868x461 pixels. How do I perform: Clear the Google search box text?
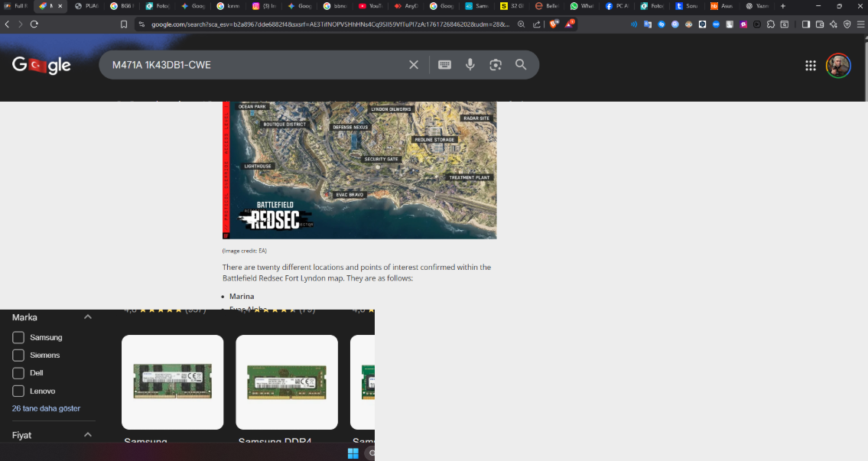[x=414, y=65]
